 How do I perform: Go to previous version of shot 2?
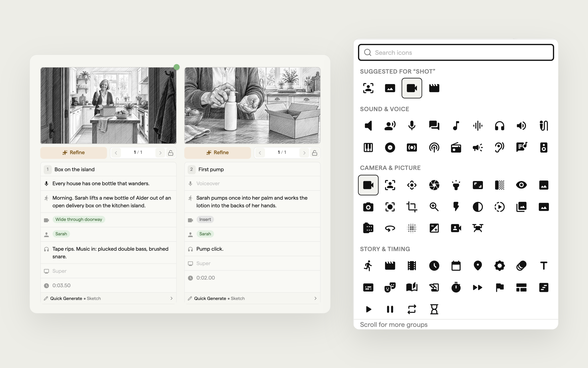pos(260,153)
